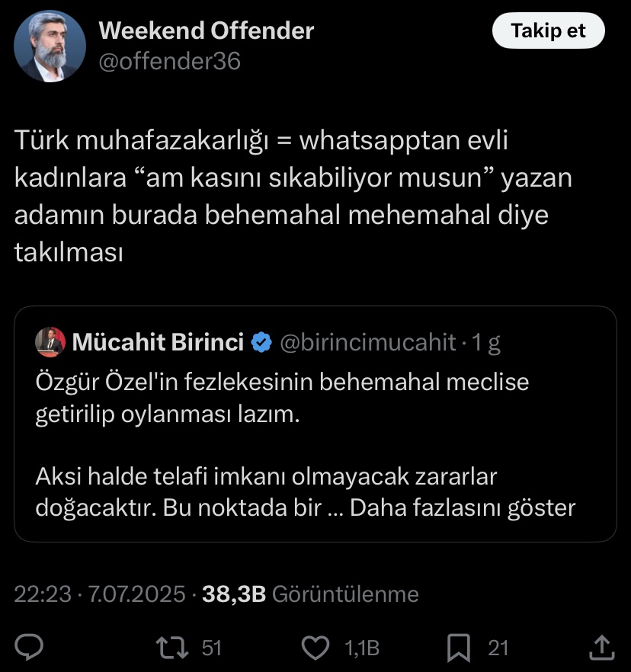
Task: Open the share upload icon
Action: click(x=602, y=647)
